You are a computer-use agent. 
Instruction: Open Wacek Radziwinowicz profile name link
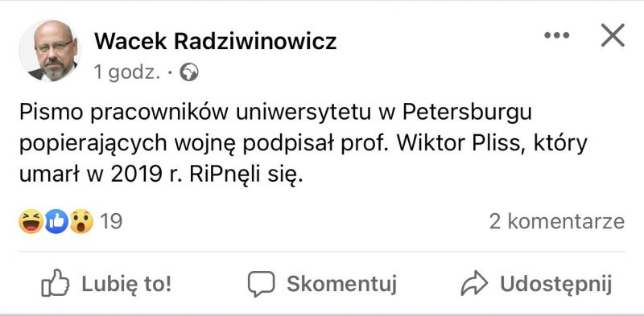[x=215, y=42]
